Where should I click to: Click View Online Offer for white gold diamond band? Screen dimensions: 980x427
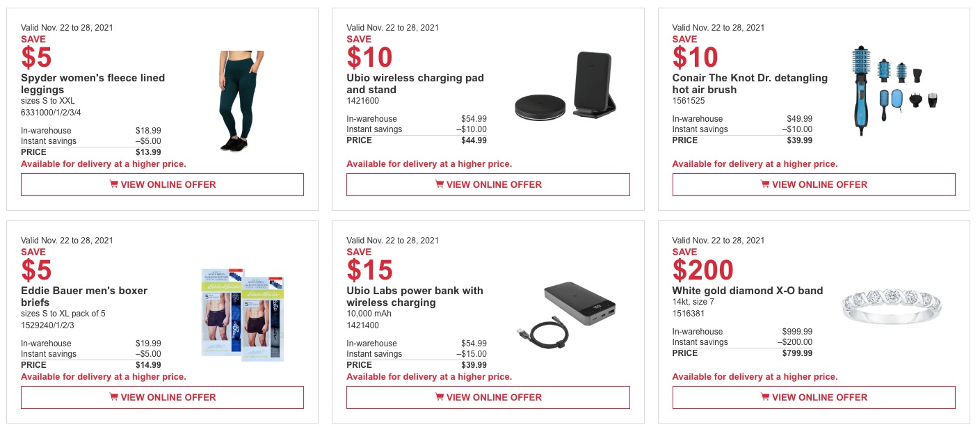click(x=813, y=397)
